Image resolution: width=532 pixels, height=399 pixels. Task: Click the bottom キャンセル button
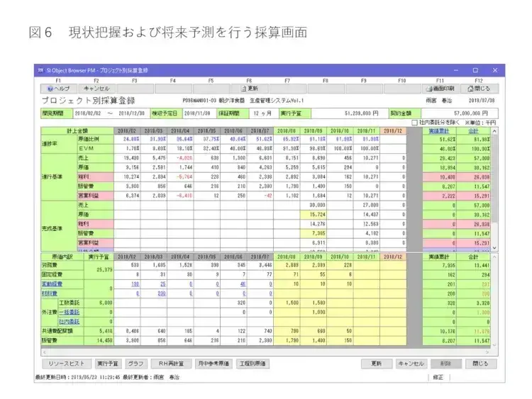[411, 364]
